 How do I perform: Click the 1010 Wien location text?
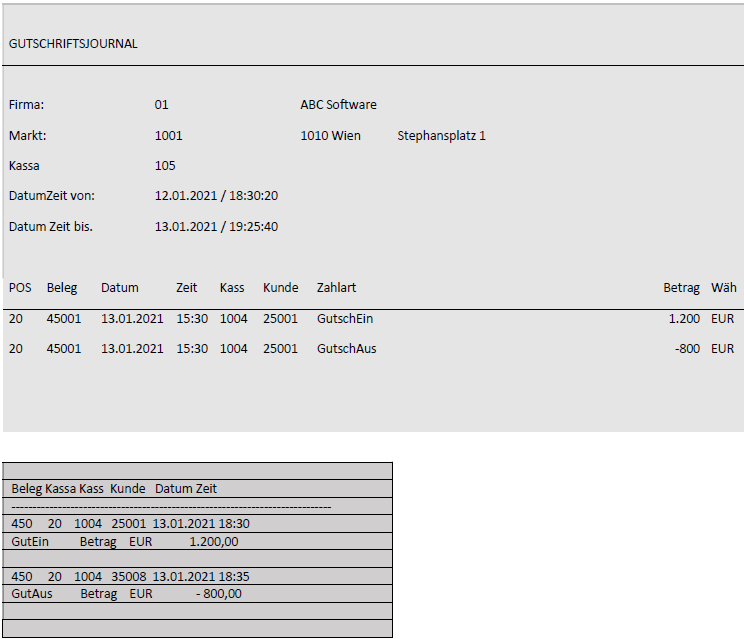(330, 136)
